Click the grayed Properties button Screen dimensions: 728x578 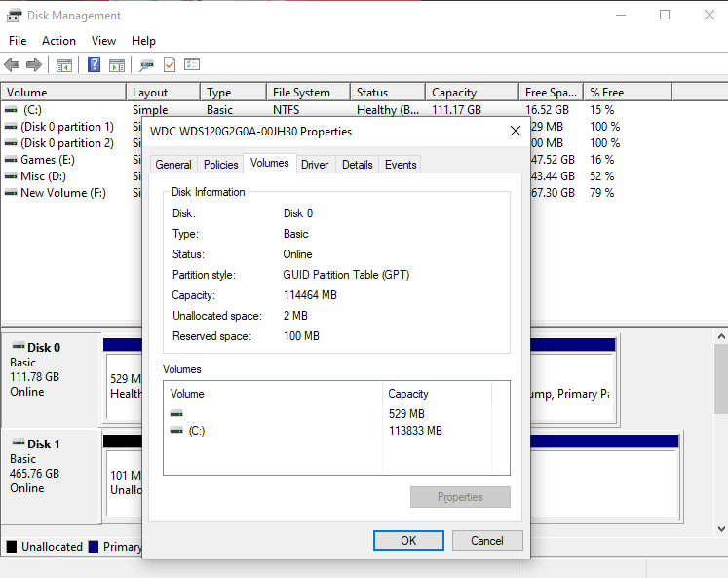460,497
